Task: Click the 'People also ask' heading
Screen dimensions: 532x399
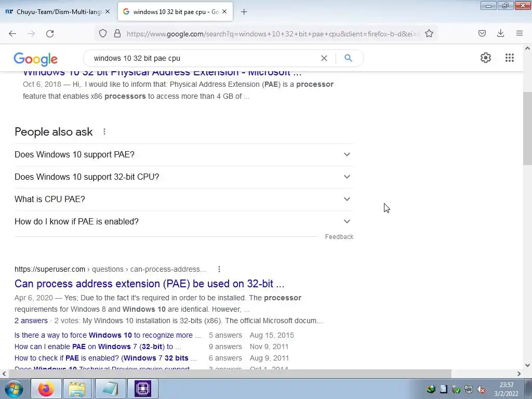Action: coord(54,131)
